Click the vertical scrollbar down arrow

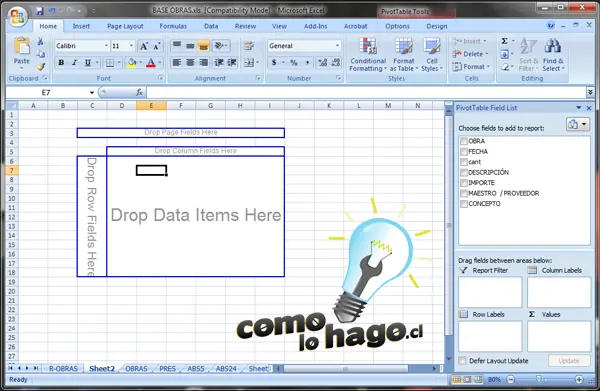[449, 359]
